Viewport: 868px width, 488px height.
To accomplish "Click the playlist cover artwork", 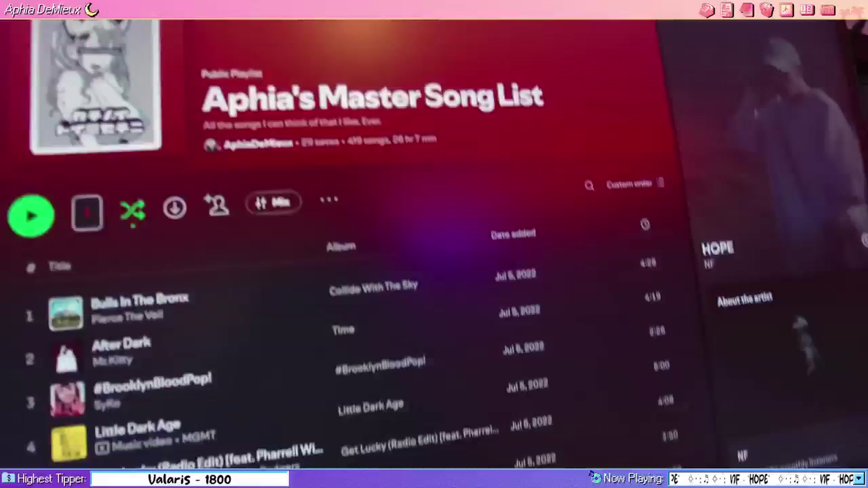I will [95, 86].
